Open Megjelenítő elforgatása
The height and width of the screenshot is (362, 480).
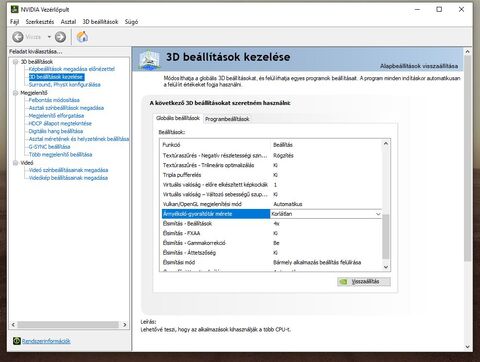tap(56, 116)
